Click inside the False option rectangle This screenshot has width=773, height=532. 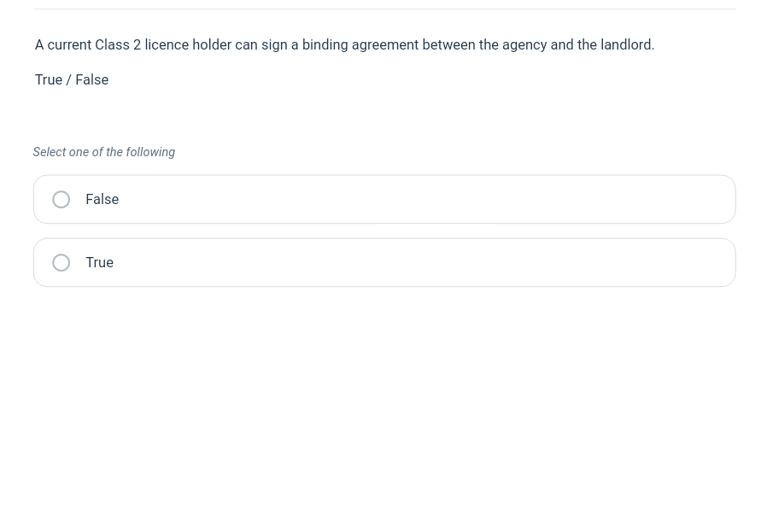pyautogui.click(x=384, y=199)
